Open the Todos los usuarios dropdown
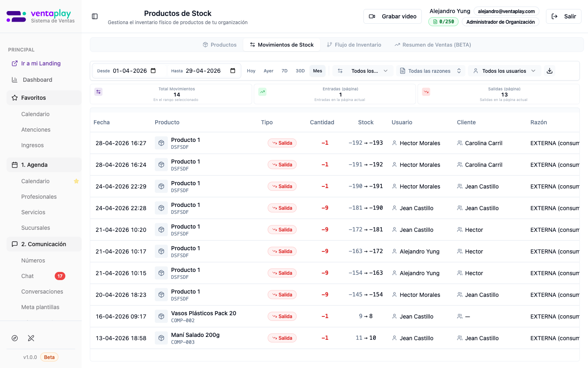This screenshot has height=368, width=588. [505, 70]
